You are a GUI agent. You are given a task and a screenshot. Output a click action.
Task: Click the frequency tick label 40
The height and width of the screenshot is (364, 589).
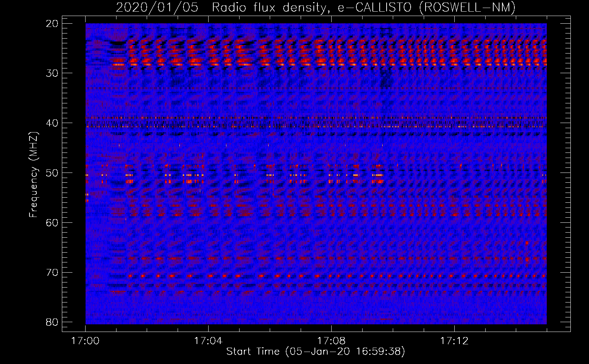click(x=52, y=123)
